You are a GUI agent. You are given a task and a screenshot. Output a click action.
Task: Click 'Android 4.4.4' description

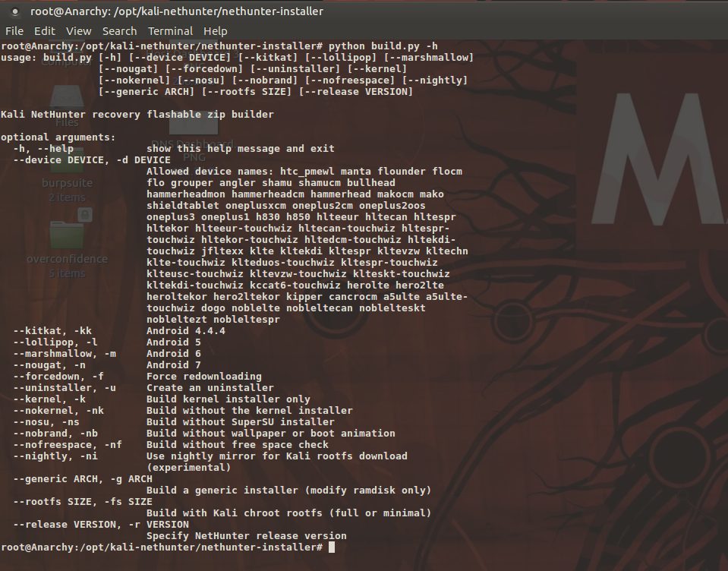tap(186, 330)
